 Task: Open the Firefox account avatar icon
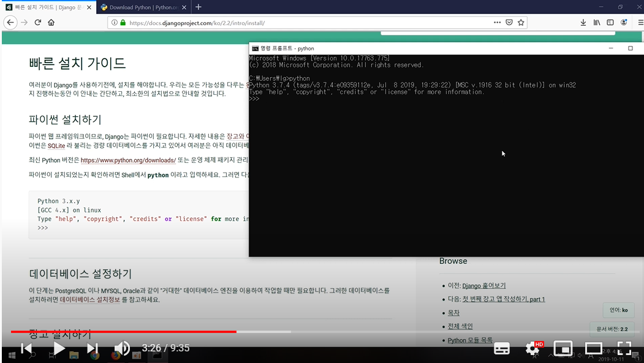624,23
